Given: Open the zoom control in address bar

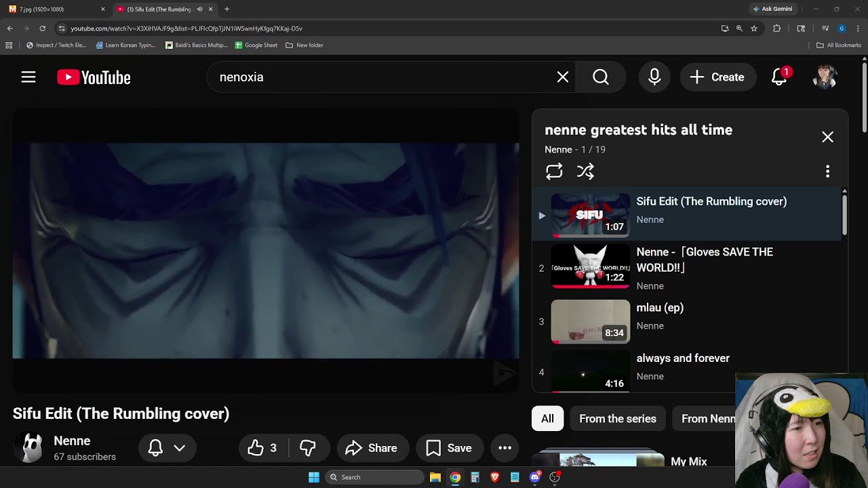Looking at the screenshot, I should [x=739, y=28].
